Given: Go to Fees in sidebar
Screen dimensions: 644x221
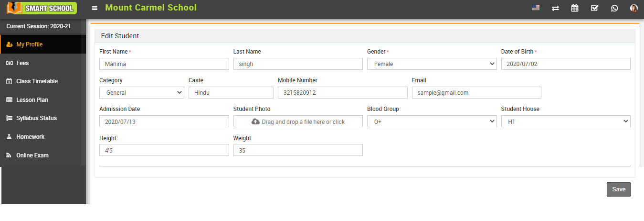Looking at the screenshot, I should (22, 63).
